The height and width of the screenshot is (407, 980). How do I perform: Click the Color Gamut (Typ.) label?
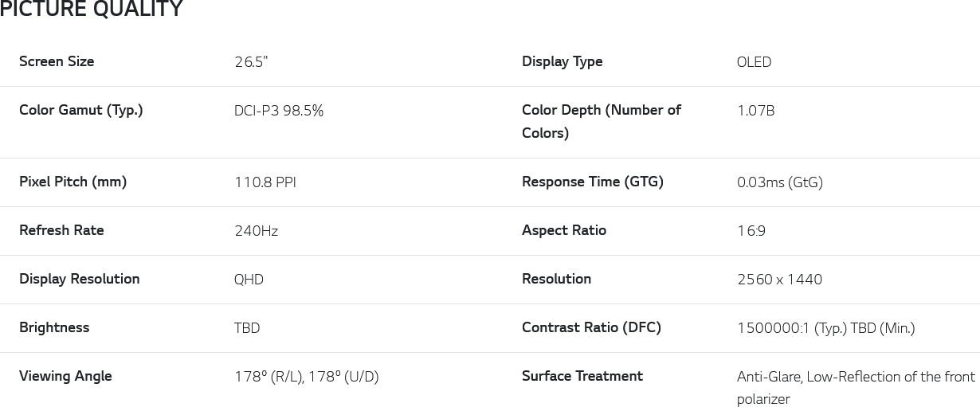[81, 110]
